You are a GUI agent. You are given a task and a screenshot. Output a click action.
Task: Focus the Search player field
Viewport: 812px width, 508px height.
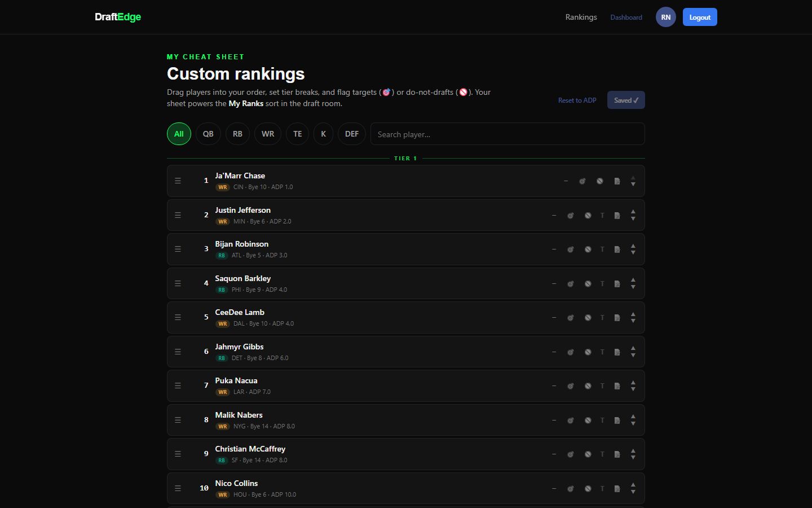point(507,134)
